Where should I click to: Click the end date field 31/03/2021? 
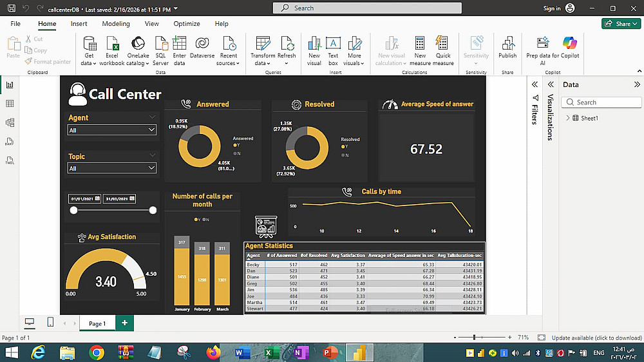click(x=119, y=199)
